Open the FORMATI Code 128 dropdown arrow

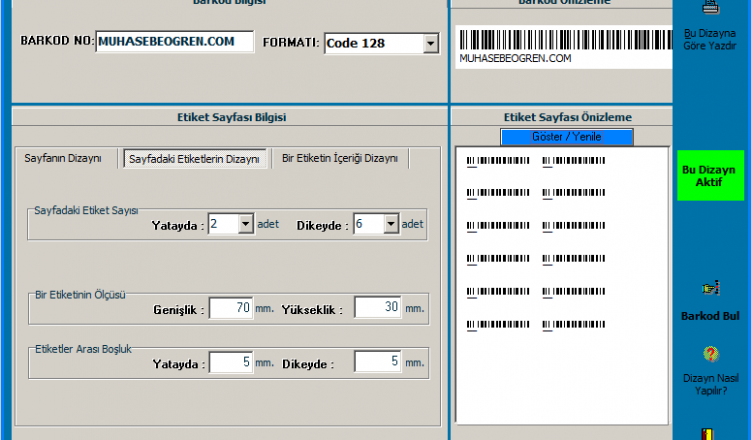431,44
